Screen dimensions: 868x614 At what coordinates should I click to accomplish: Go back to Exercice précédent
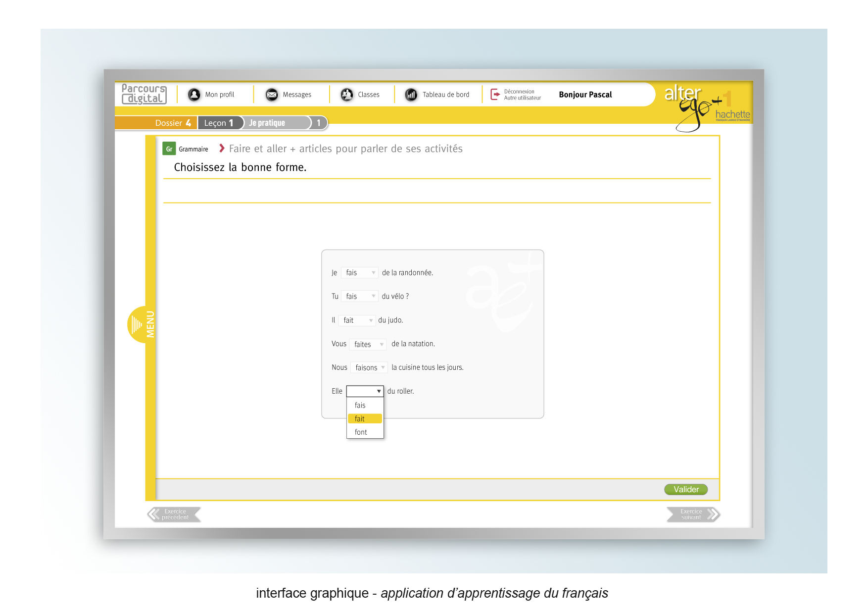coord(174,514)
